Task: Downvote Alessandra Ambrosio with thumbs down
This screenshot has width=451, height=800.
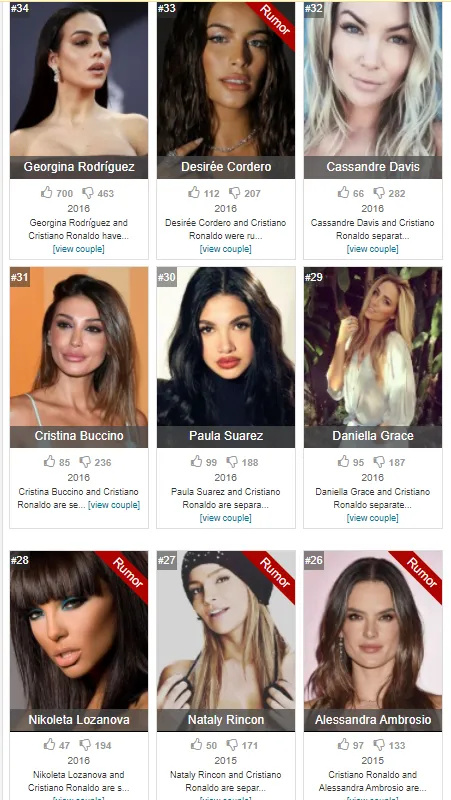Action: point(379,745)
